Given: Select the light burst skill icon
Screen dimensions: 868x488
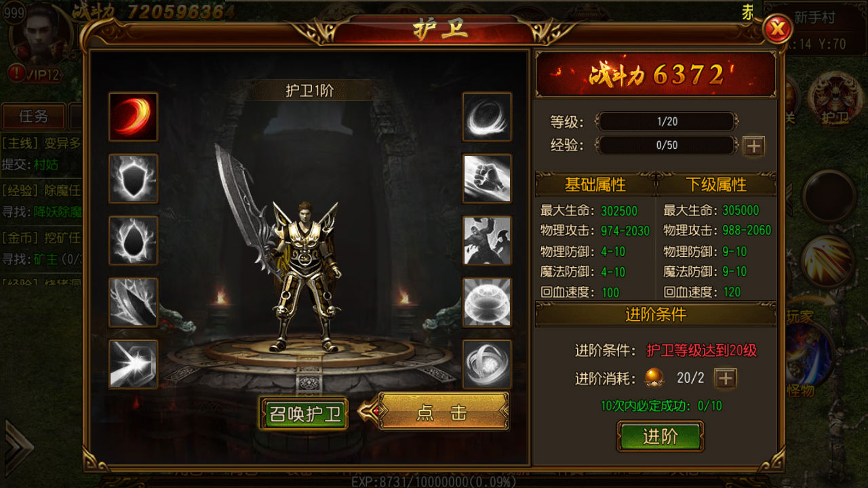Looking at the screenshot, I should pyautogui.click(x=133, y=364).
